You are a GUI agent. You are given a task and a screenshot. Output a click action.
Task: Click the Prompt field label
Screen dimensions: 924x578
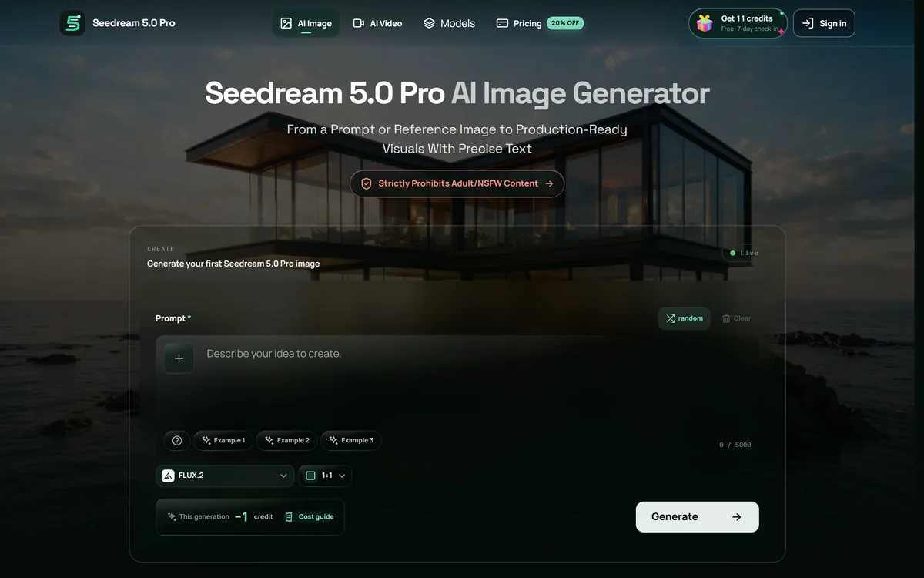pyautogui.click(x=173, y=318)
